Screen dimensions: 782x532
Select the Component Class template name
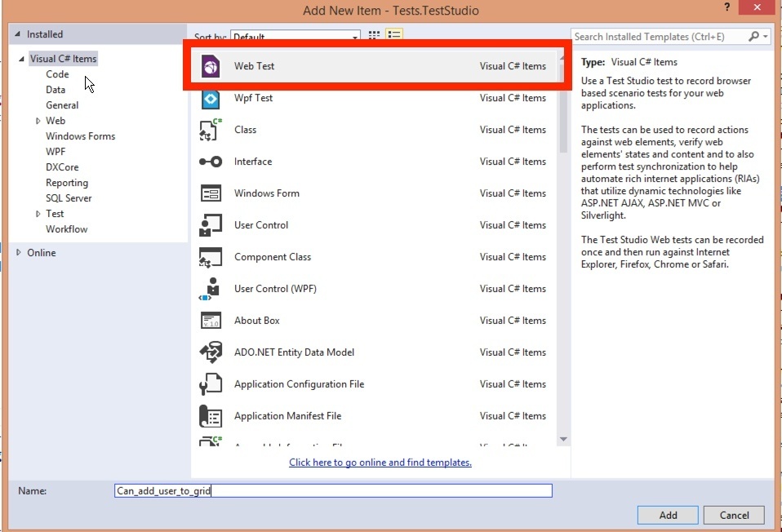click(273, 257)
